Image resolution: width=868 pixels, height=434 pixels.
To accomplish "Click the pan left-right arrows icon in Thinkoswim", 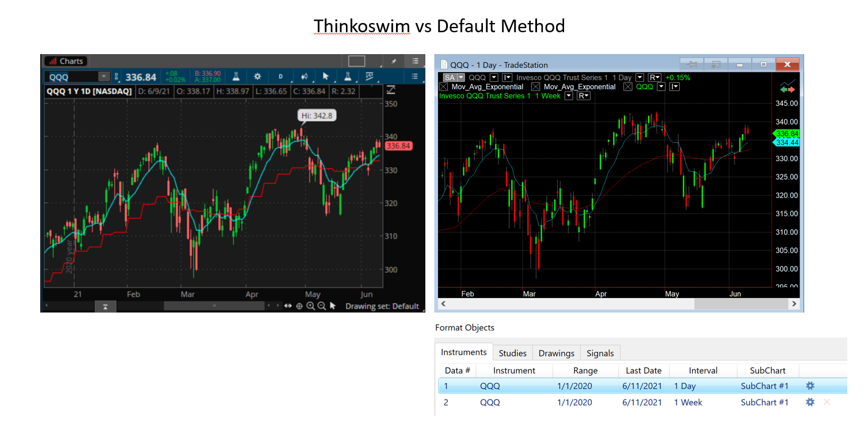I will click(288, 306).
